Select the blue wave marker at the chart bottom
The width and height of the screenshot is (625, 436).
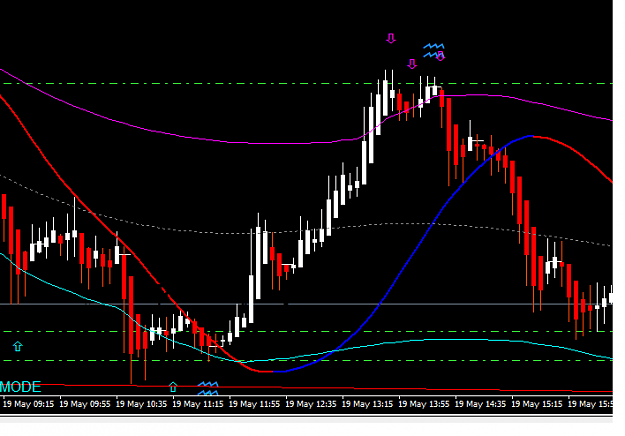[x=208, y=389]
